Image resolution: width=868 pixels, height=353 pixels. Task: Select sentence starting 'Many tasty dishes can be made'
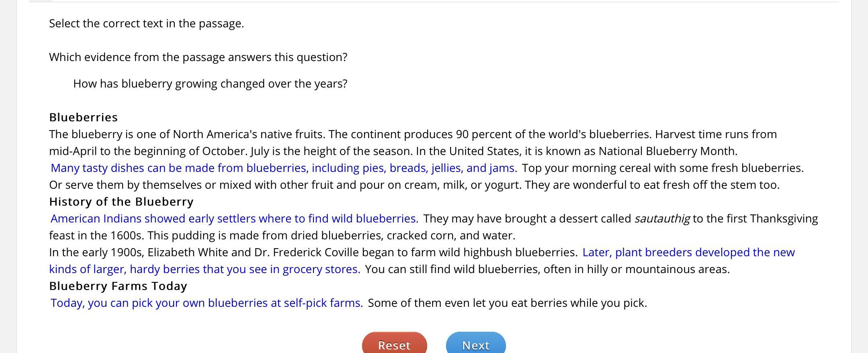click(x=284, y=168)
